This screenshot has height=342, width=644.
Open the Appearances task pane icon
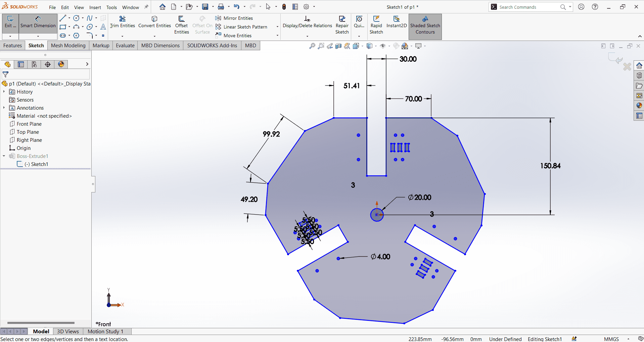[x=639, y=106]
